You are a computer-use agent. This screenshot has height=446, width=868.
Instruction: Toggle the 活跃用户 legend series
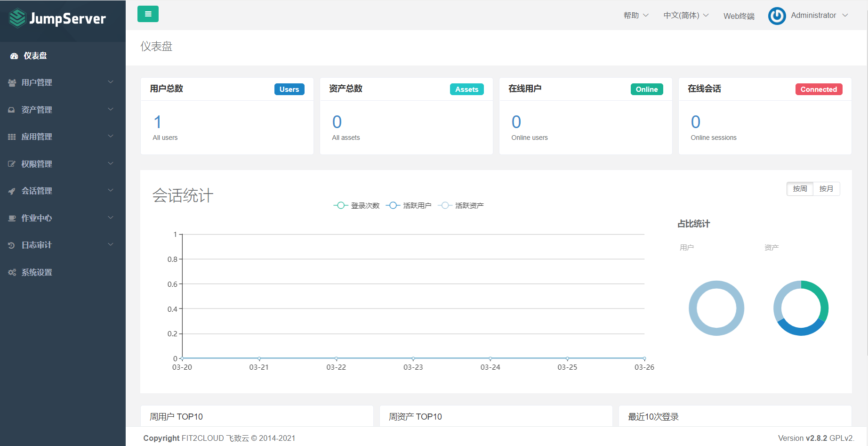(409, 205)
